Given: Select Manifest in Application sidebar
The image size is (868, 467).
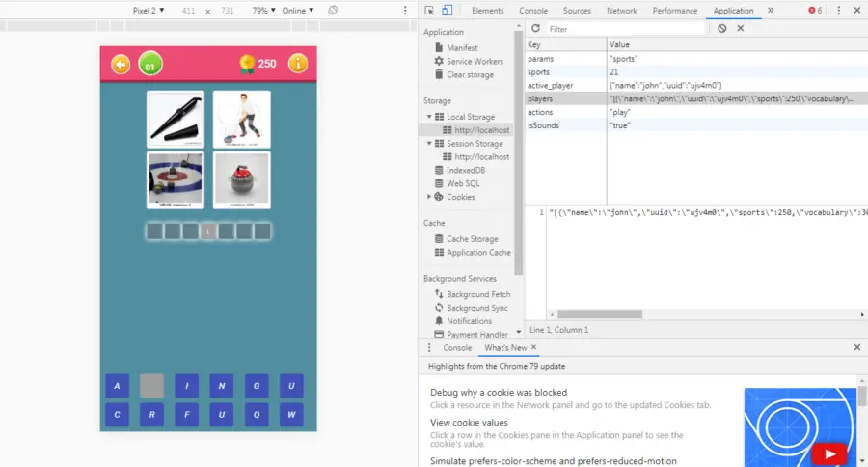Looking at the screenshot, I should pos(462,47).
